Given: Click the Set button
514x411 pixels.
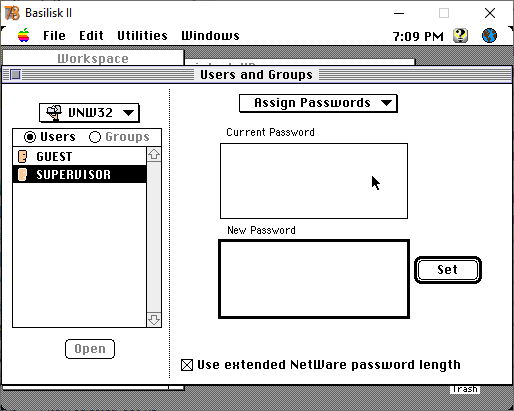Looking at the screenshot, I should point(448,270).
